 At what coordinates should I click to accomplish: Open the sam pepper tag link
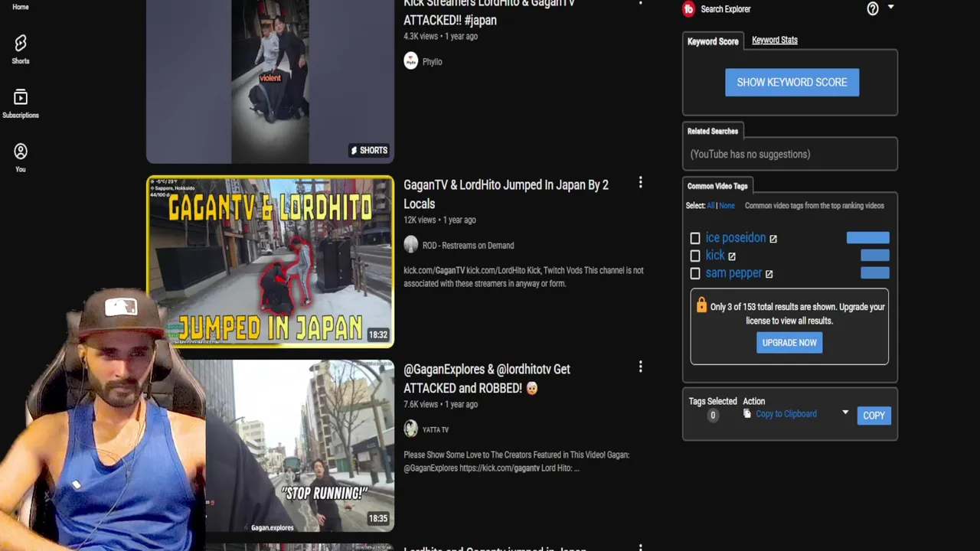coord(733,273)
